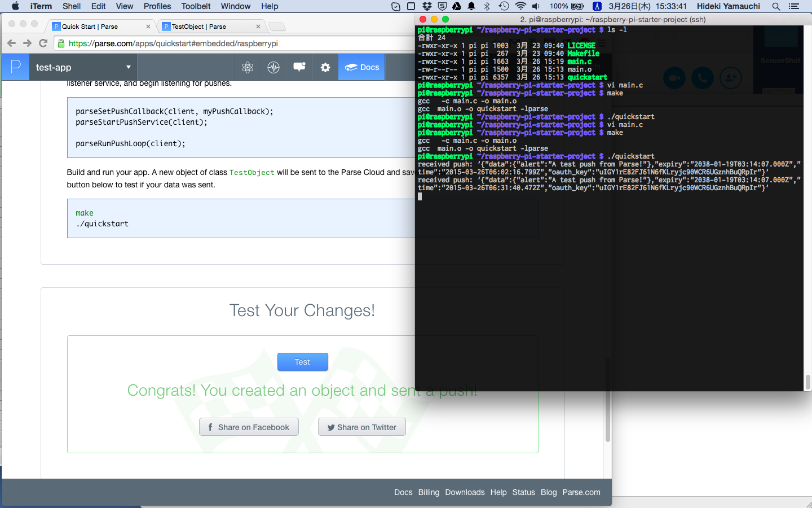
Task: Open the Profiles menu
Action: (x=157, y=6)
